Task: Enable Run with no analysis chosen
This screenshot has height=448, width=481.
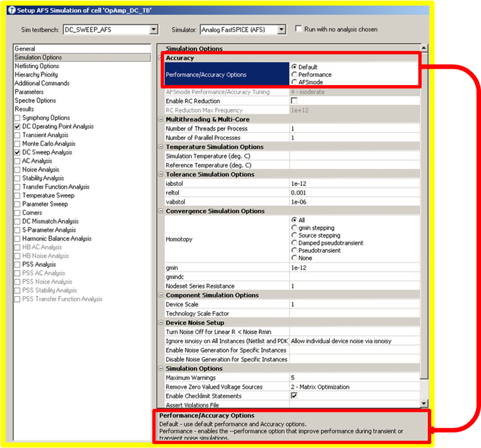Action: click(x=298, y=29)
